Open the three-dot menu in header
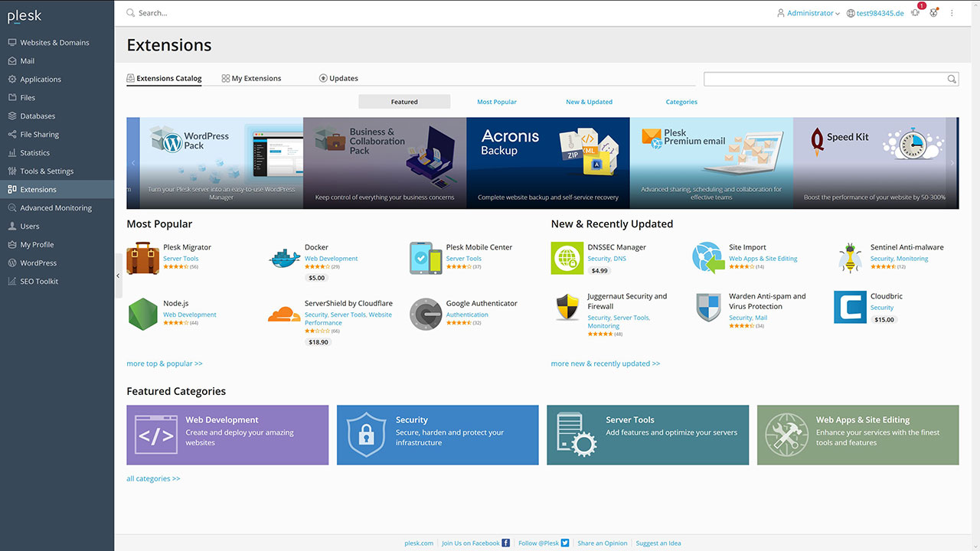 pyautogui.click(x=952, y=13)
